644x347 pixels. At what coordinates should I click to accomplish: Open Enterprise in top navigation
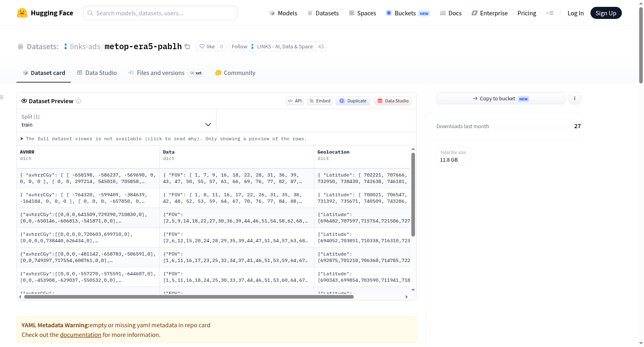pos(489,13)
